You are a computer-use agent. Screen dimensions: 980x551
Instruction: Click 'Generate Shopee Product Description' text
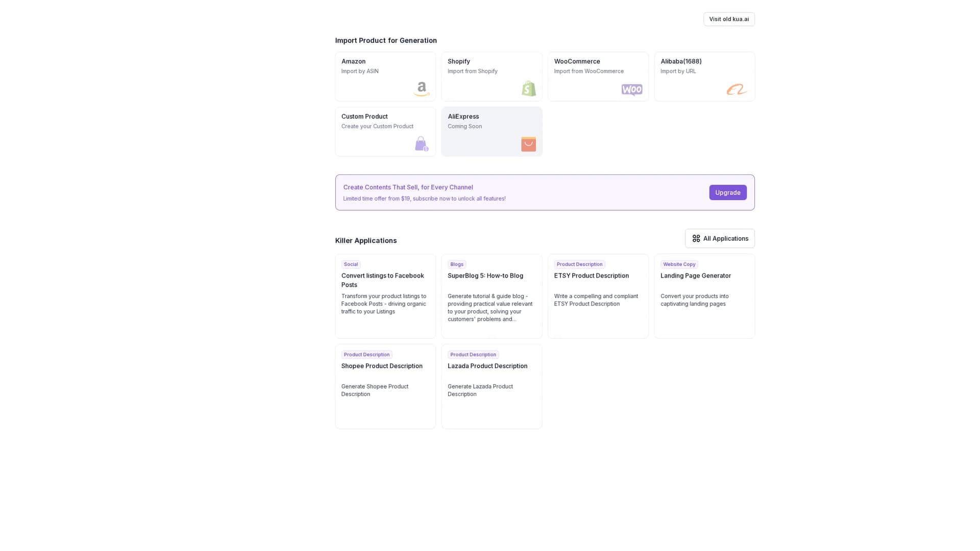pyautogui.click(x=375, y=390)
